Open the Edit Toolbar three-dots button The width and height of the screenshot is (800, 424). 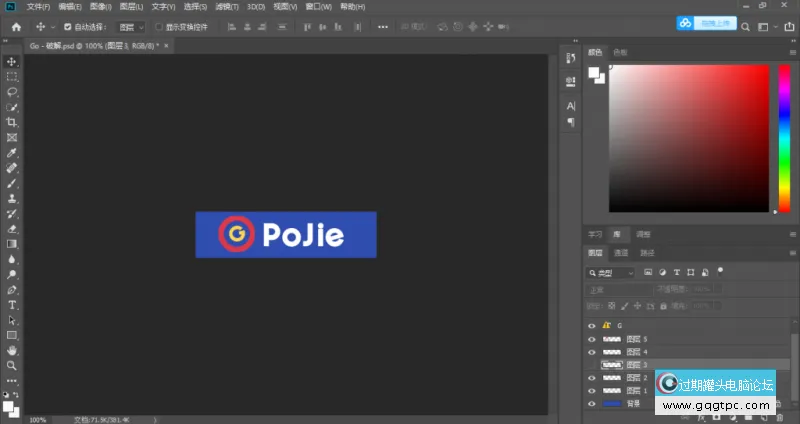coord(12,381)
